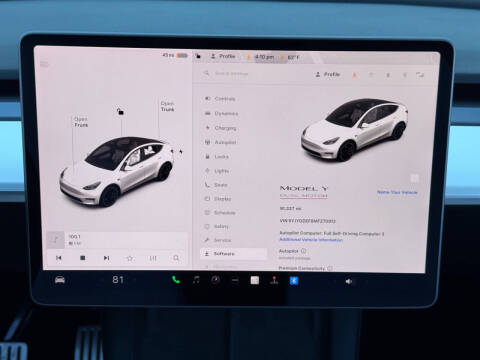Click the Name Your Vehicle link

(x=397, y=192)
